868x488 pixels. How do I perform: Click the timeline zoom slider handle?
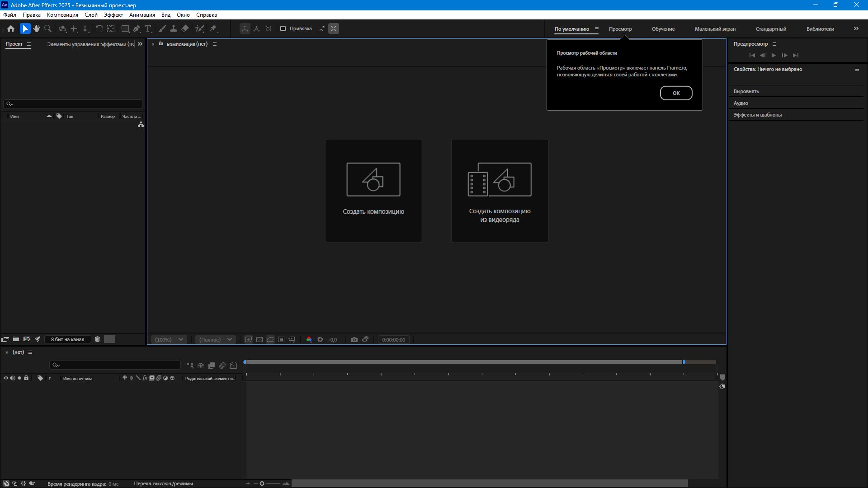(262, 483)
